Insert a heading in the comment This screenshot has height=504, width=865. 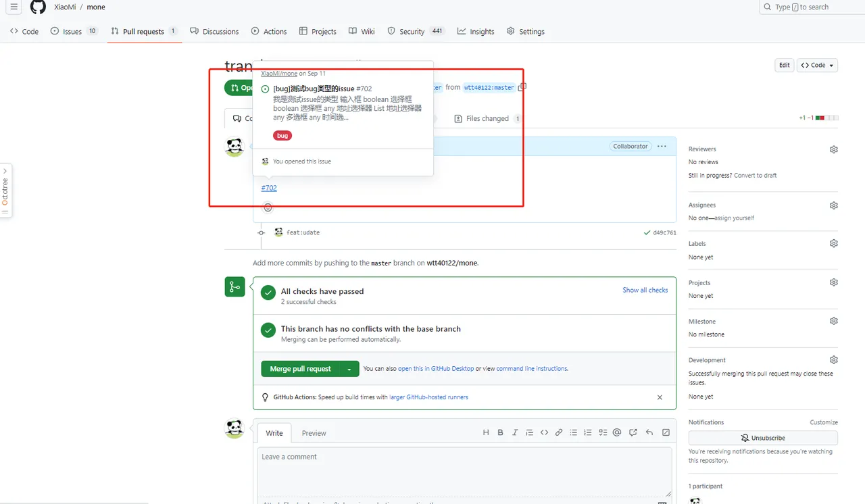click(x=486, y=433)
